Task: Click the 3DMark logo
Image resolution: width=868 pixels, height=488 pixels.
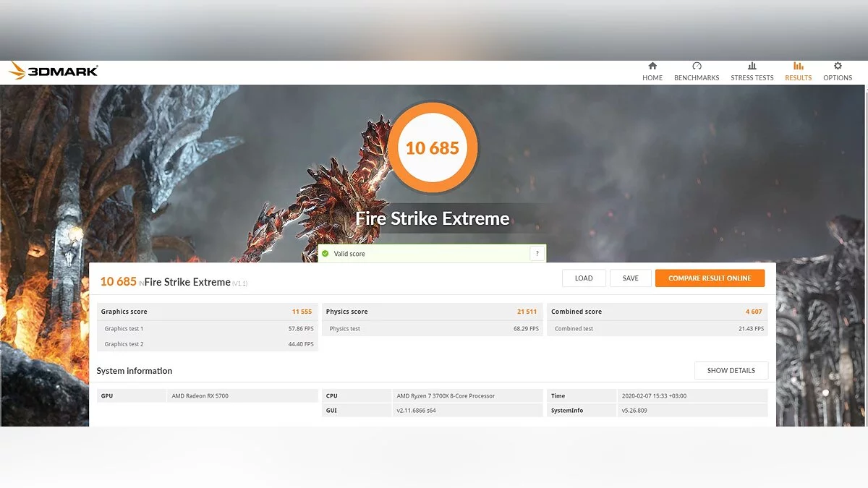Action: coord(53,71)
